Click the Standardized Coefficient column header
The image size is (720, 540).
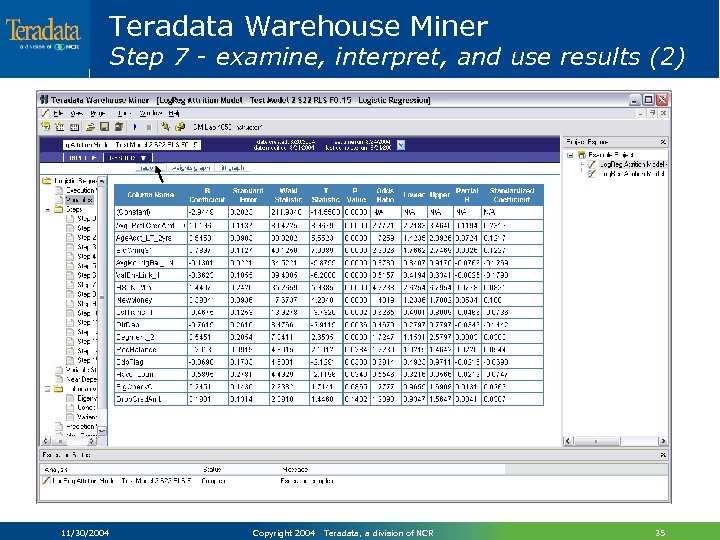[512, 195]
